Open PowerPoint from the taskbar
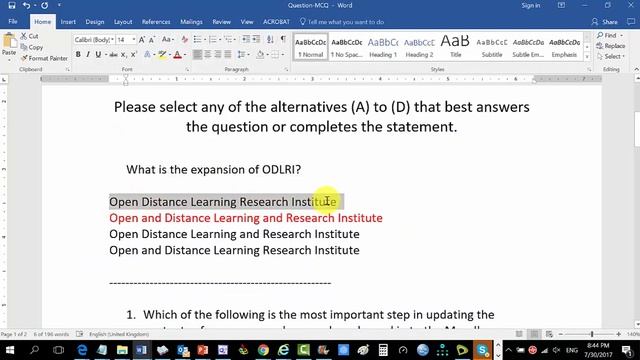 203,350
